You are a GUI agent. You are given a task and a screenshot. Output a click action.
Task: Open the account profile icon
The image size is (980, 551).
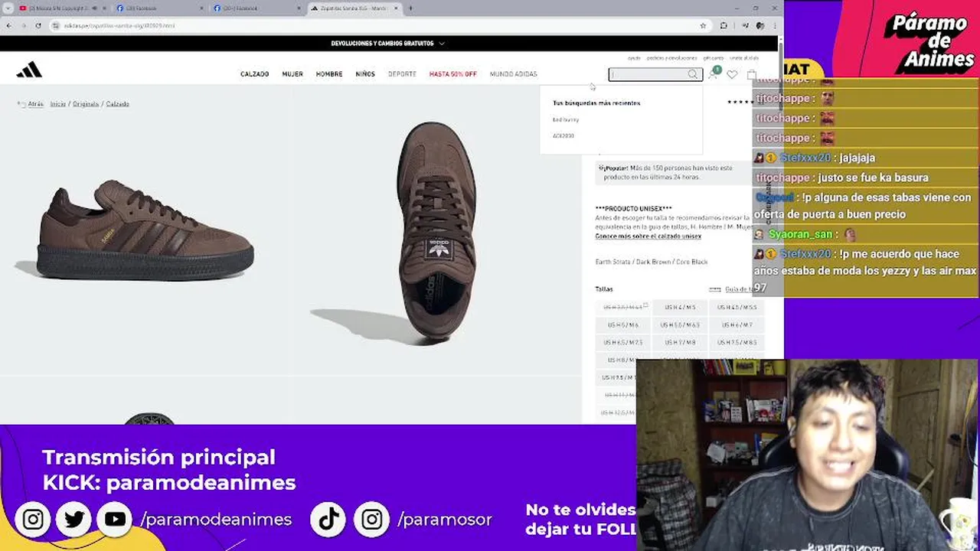pos(714,73)
